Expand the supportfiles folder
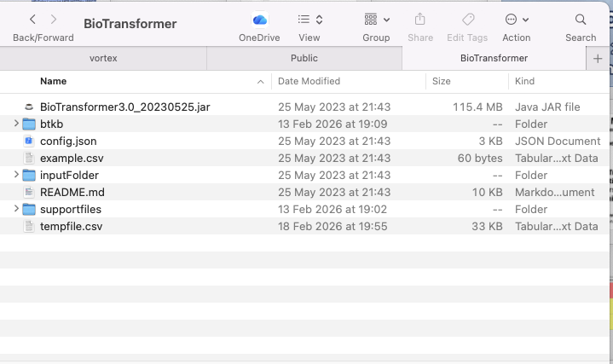This screenshot has height=364, width=613. coord(16,209)
